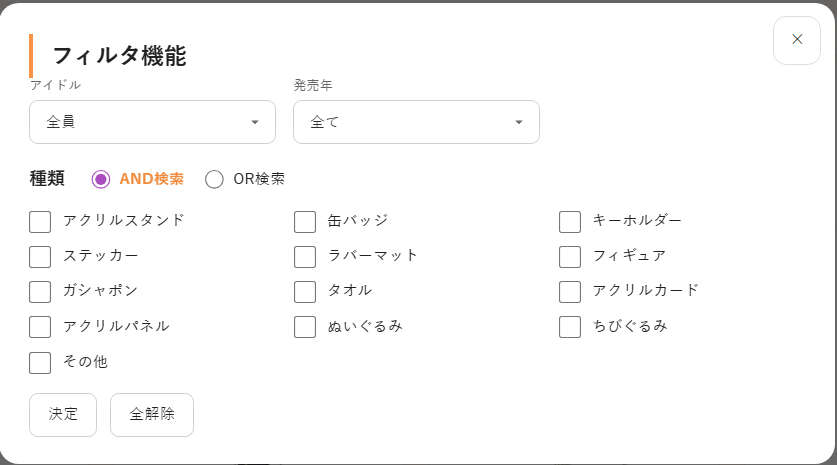The height and width of the screenshot is (465, 837).
Task: Tick the キーホルダー checkbox
Action: click(x=570, y=221)
